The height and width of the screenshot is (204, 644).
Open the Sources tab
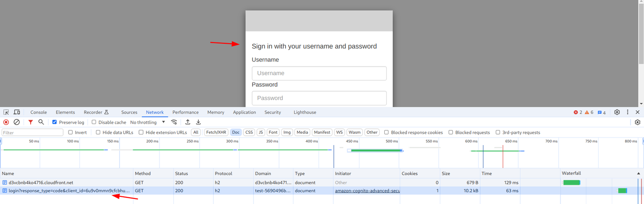point(129,112)
